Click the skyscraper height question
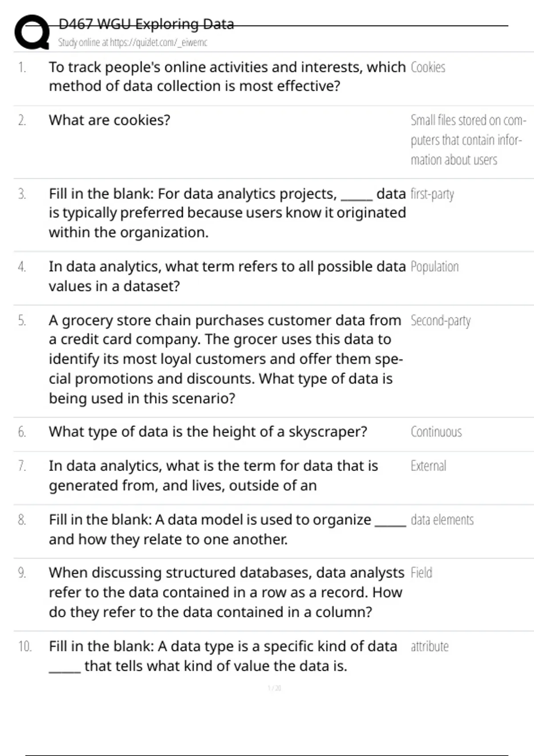 coord(208,432)
